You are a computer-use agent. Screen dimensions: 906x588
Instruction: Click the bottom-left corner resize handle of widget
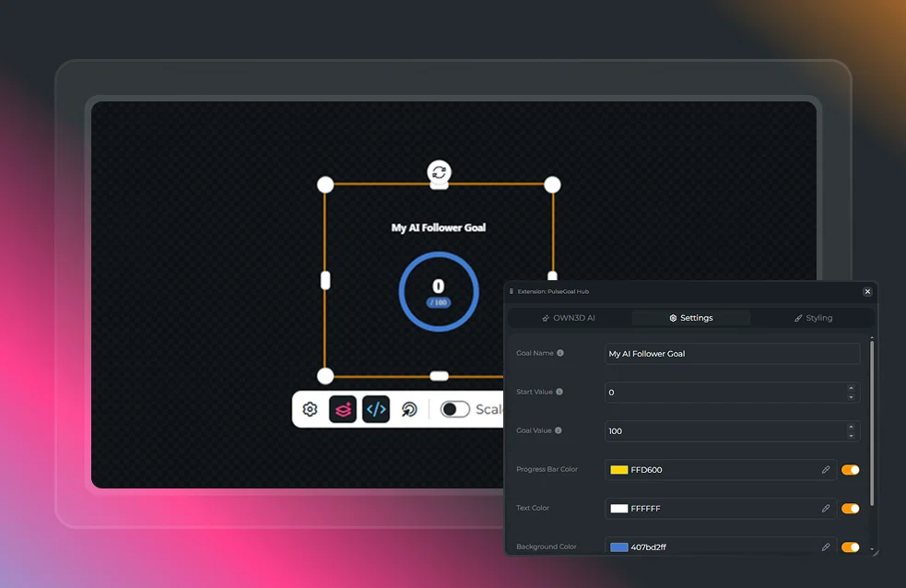[325, 376]
